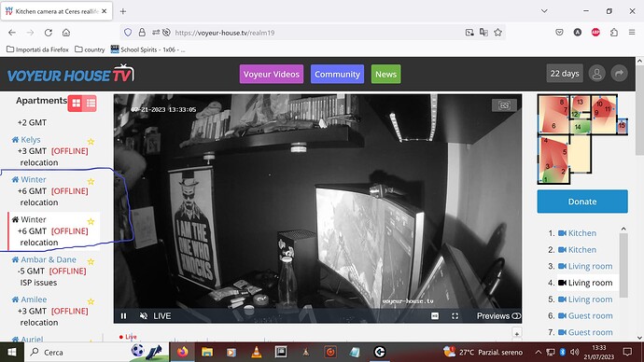The height and width of the screenshot is (362, 644).
Task: Open a new browser tab
Action: click(123, 11)
